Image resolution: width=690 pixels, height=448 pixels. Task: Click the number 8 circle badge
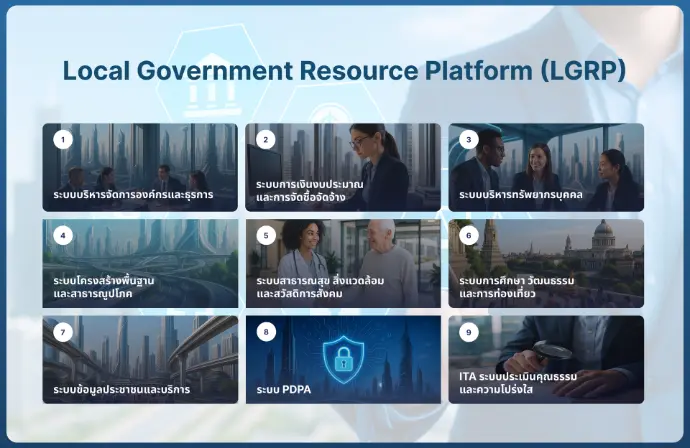[266, 332]
